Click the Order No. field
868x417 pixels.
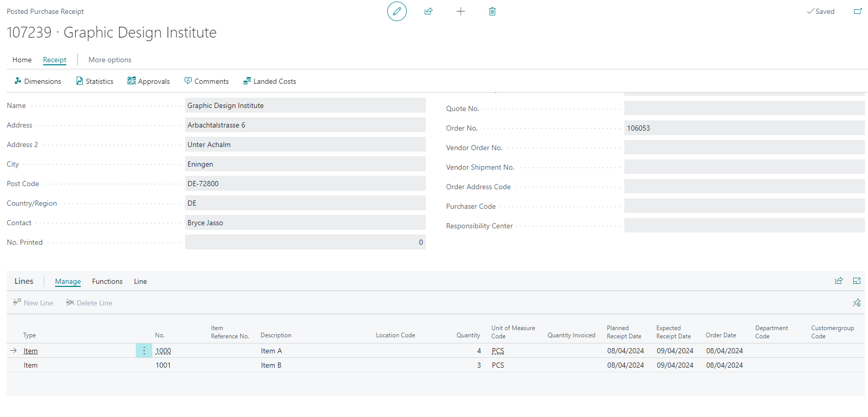744,128
